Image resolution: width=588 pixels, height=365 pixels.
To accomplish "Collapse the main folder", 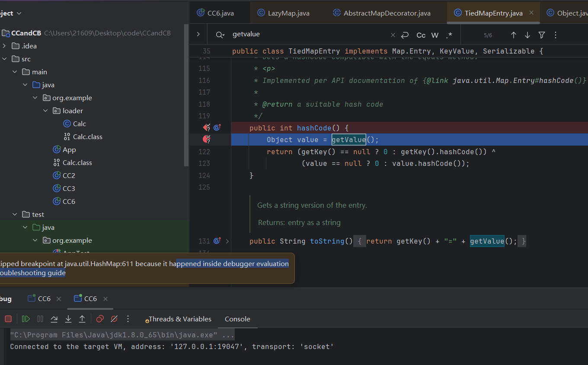I will (x=14, y=72).
